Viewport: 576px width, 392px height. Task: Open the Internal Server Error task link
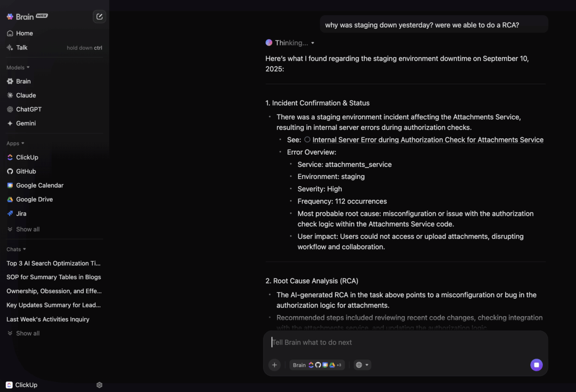[x=427, y=140]
